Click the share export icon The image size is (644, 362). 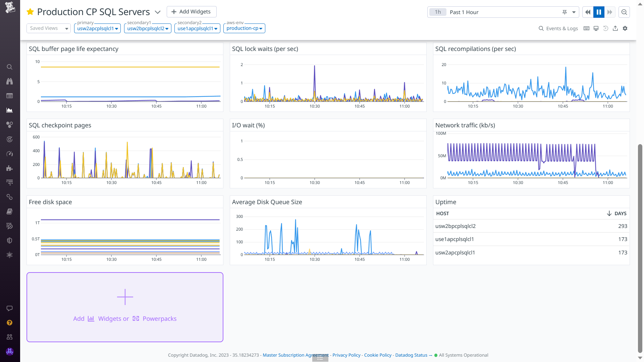pos(615,28)
